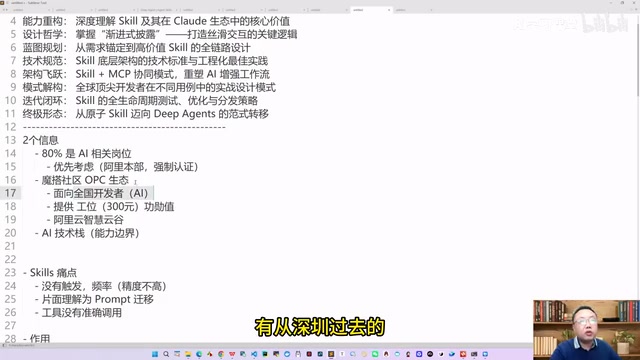640x360 pixels.
Task: Open the Windows Start menu
Action: point(155,354)
